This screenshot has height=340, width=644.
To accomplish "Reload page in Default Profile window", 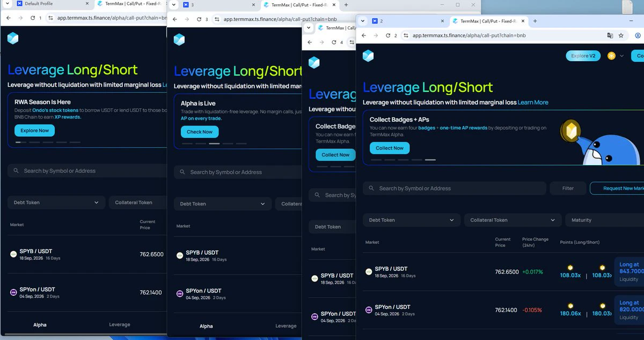I will pos(32,18).
